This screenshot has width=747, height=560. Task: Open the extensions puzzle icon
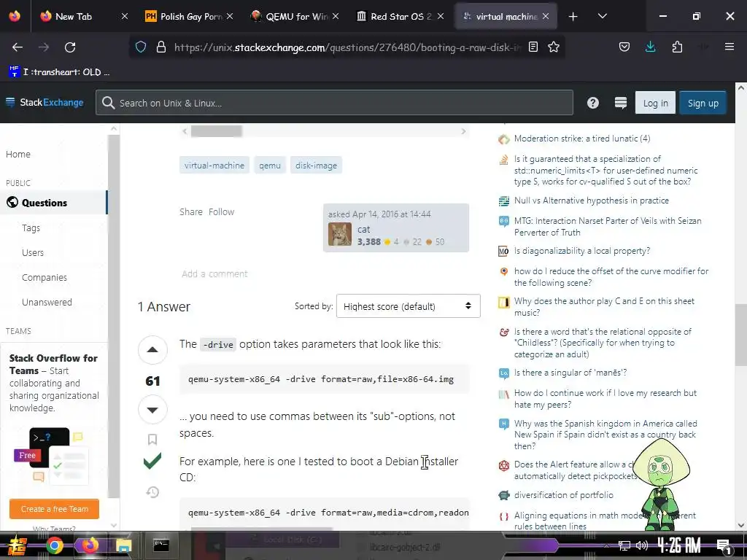coord(677,47)
